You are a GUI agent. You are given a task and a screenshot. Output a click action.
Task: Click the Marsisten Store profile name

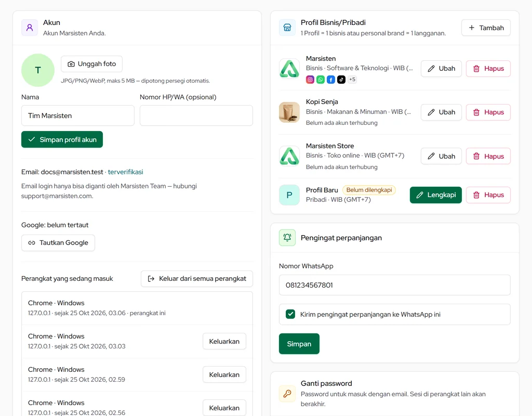point(330,146)
